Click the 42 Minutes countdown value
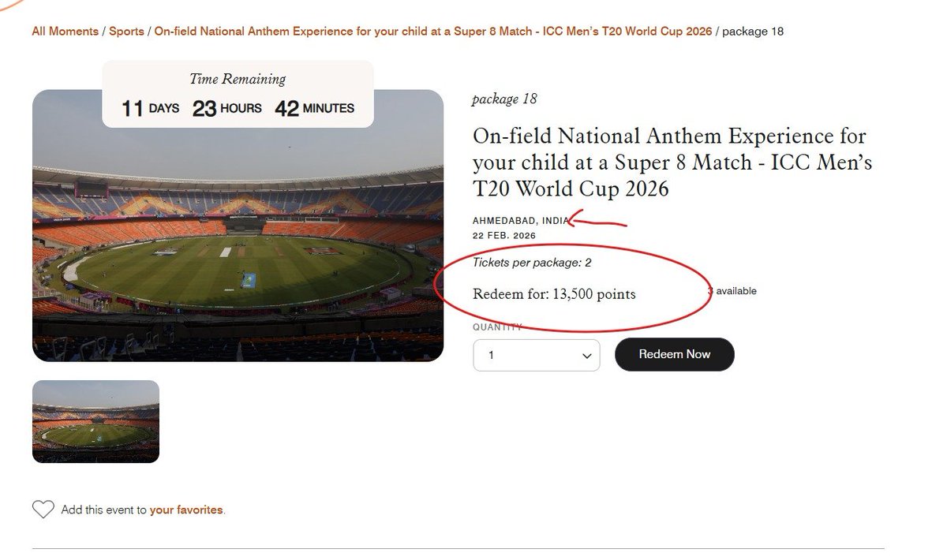 (314, 108)
